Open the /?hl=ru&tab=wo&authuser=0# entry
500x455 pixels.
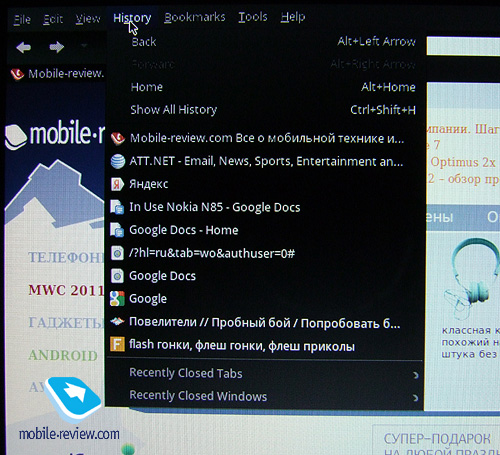[x=267, y=253]
